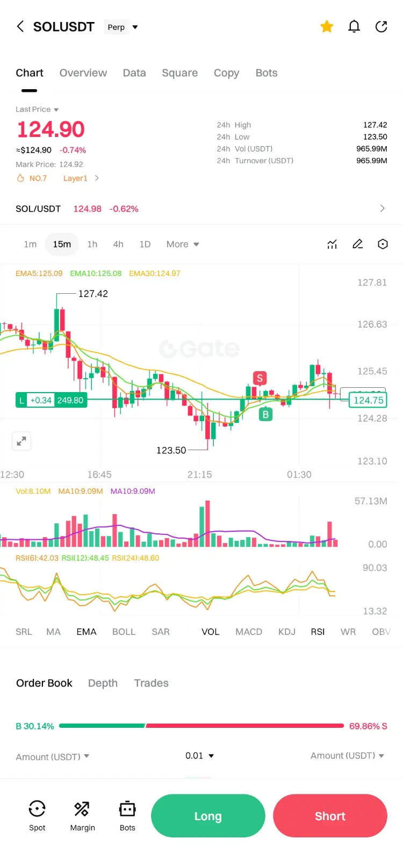Open chart indicators icon
The height and width of the screenshot is (868, 403).
tap(332, 244)
